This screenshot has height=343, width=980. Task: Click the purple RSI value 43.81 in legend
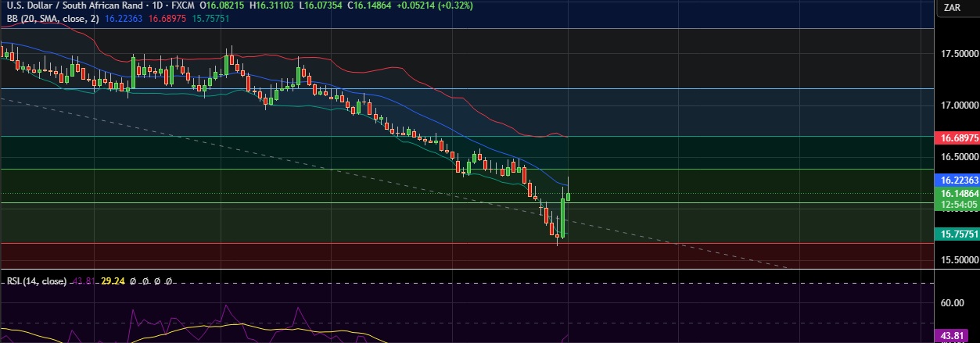(84, 281)
